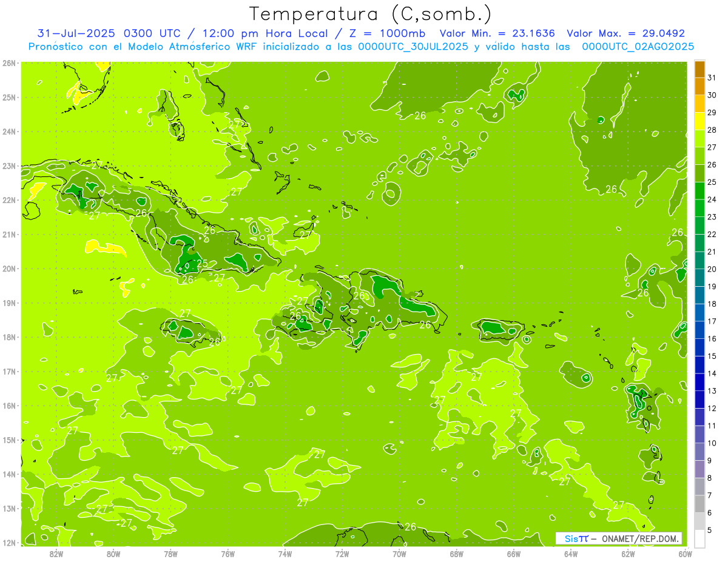This screenshot has height=562, width=728.
Task: Click the colorbar label '24'
Action: (x=712, y=199)
